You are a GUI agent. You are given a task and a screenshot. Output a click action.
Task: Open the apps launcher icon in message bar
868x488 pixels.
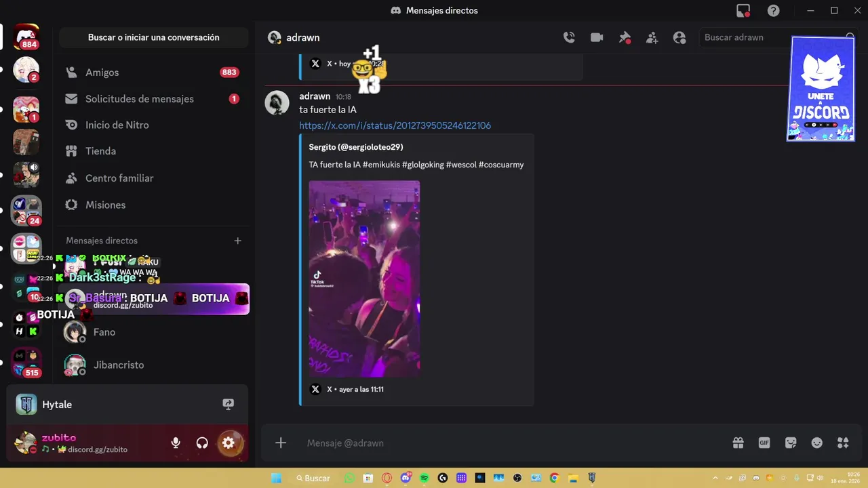point(843,443)
